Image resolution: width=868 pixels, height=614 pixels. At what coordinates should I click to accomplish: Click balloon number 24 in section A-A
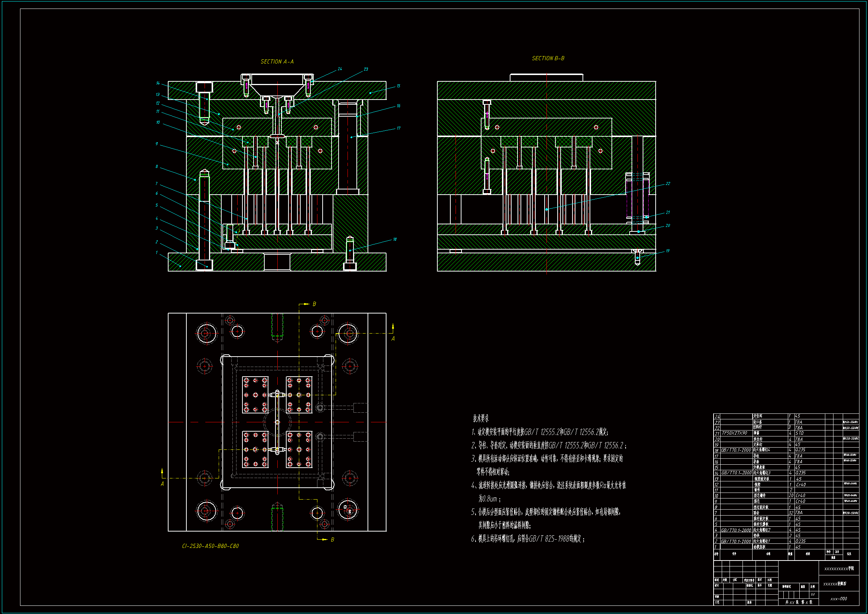[x=339, y=69]
